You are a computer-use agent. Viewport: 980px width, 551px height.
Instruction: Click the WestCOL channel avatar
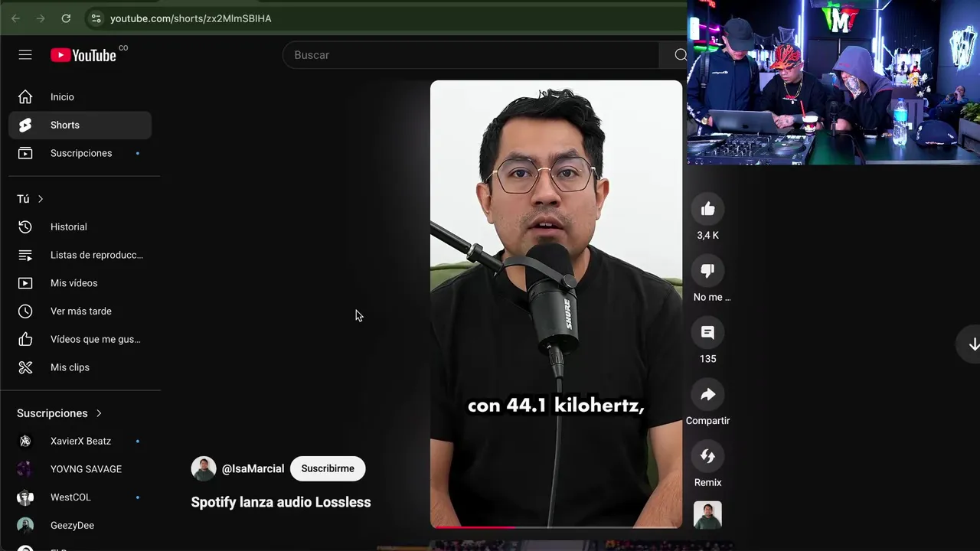[x=25, y=497]
